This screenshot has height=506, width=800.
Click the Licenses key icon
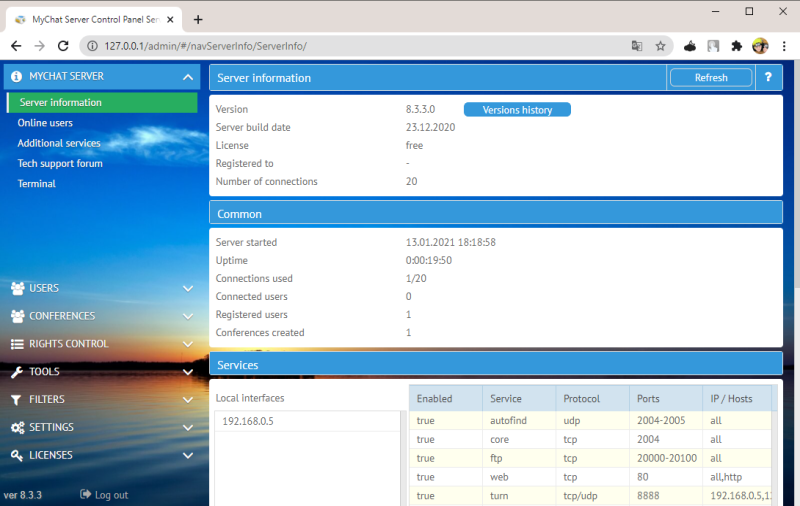17,455
